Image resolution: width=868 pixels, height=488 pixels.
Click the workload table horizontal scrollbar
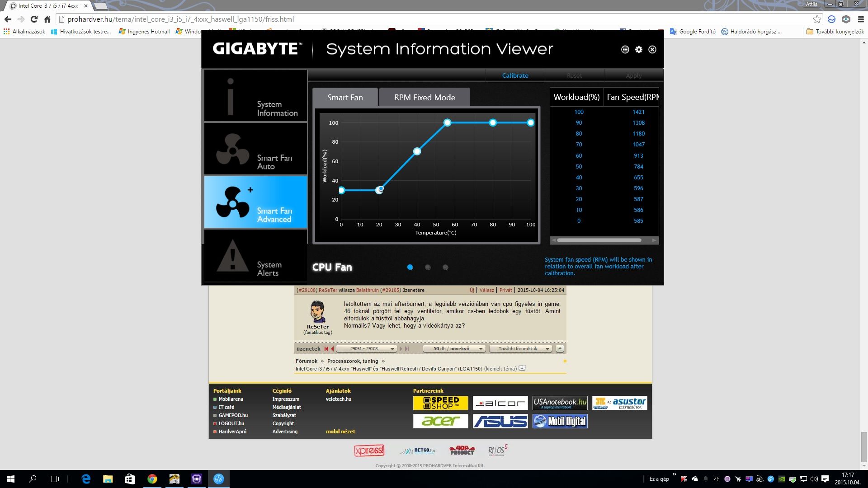point(599,240)
